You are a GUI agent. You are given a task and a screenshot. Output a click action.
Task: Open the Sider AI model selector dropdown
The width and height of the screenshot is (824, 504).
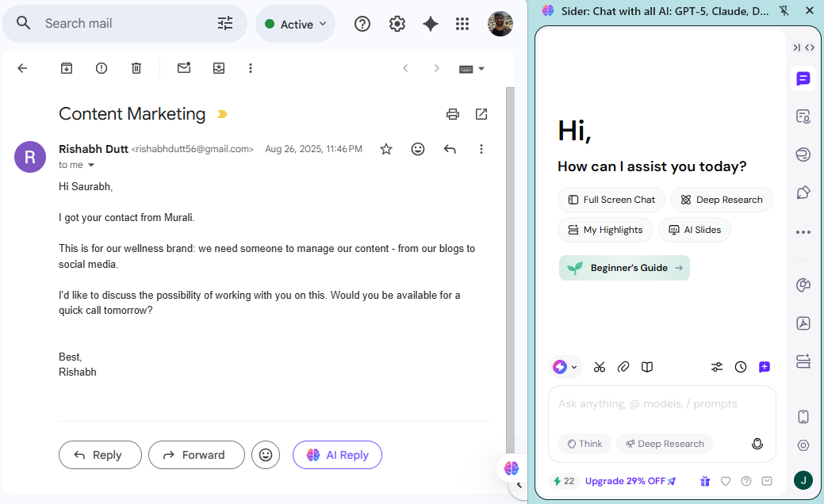[x=565, y=367]
